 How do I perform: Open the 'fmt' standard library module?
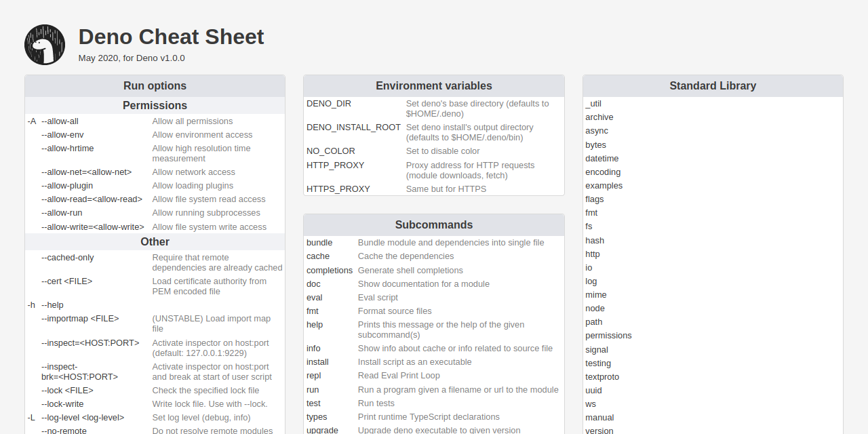coord(591,213)
